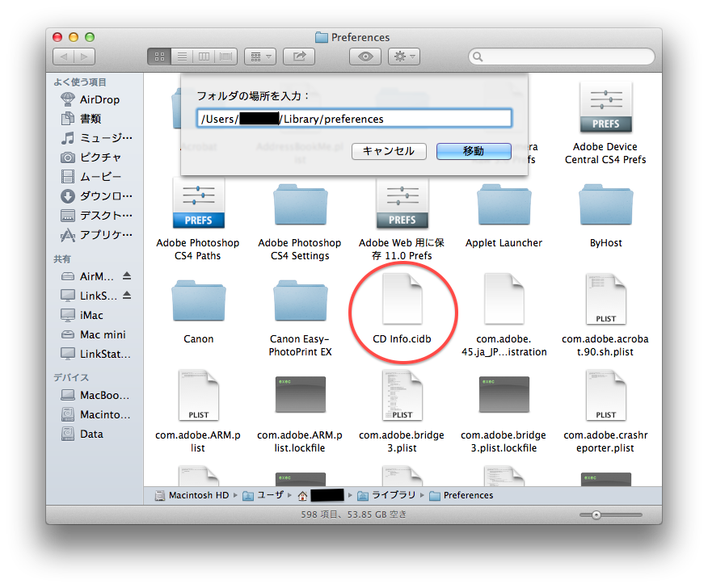Open the arrange items dropdown

[x=259, y=57]
